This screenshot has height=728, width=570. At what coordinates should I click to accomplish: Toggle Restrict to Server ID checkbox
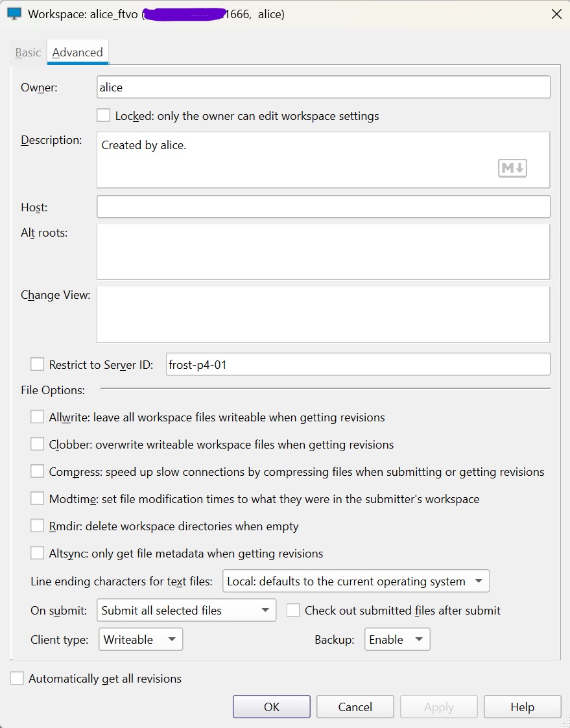(x=38, y=365)
